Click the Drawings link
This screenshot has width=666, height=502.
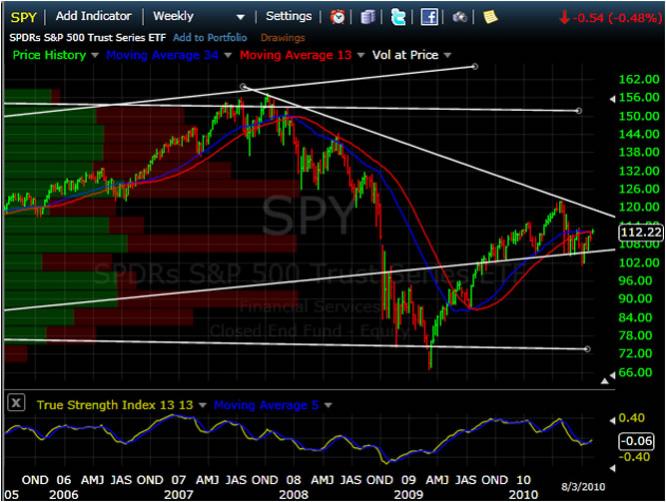pyautogui.click(x=282, y=38)
